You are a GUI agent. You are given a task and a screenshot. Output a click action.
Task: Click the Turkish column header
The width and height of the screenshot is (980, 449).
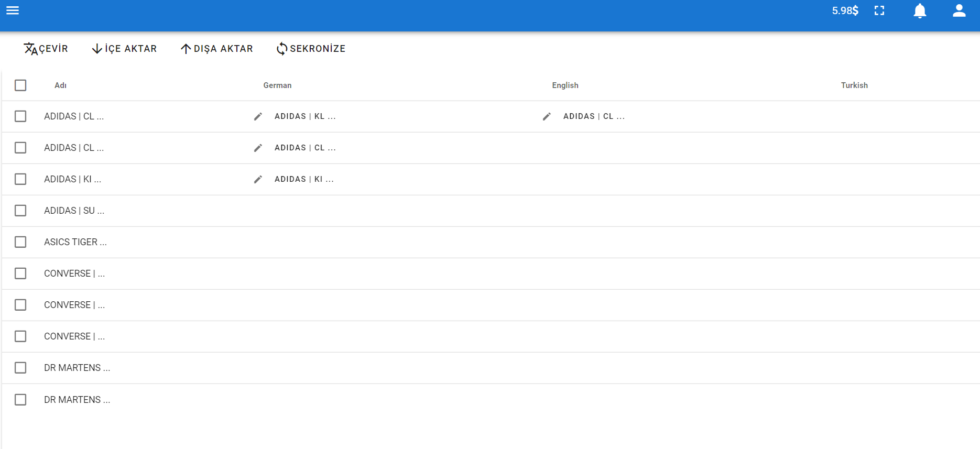[x=854, y=85]
